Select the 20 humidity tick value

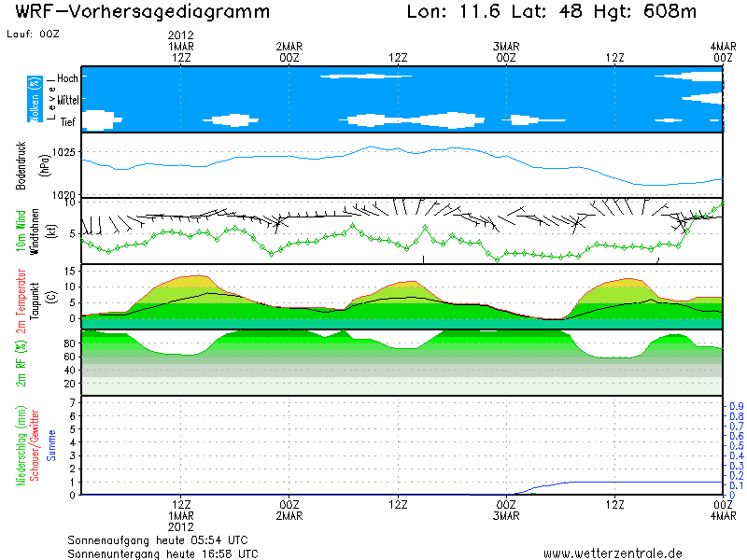point(69,384)
